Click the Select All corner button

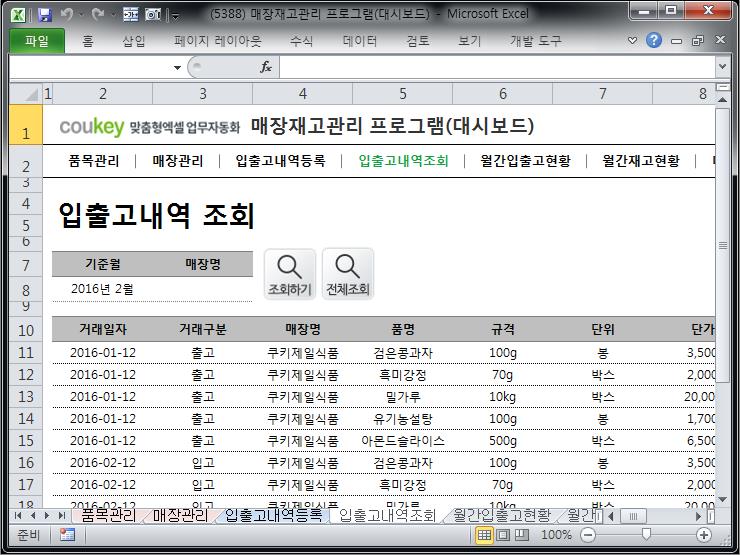click(26, 94)
